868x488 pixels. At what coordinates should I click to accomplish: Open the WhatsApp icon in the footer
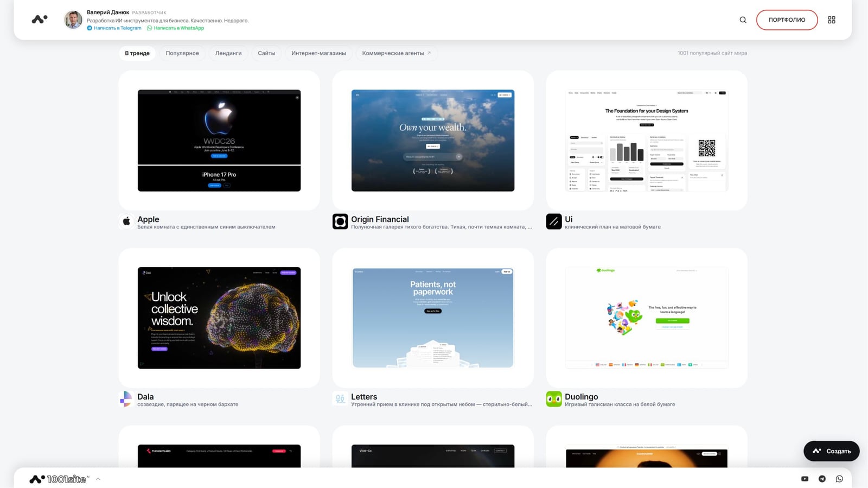click(x=839, y=479)
